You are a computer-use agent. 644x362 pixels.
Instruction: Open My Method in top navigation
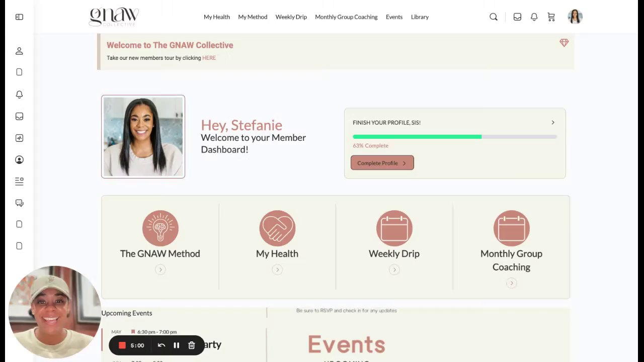253,17
